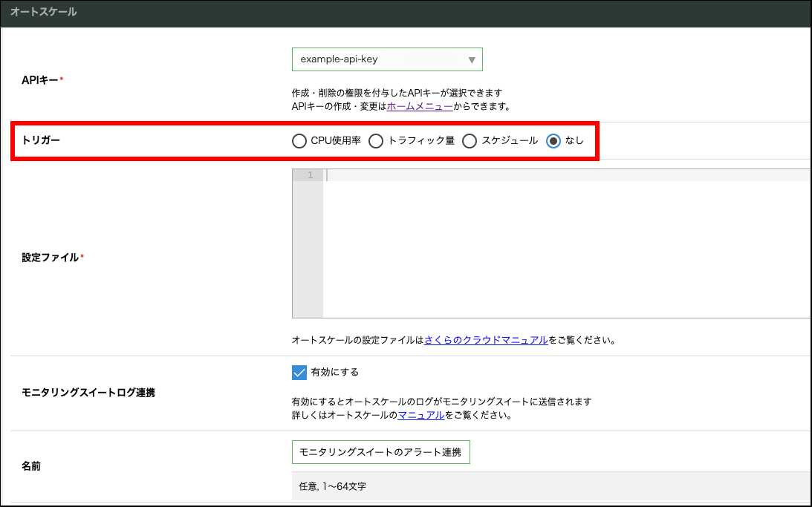Select the トラフィック量 trigger radio button
This screenshot has width=812, height=507.
377,141
